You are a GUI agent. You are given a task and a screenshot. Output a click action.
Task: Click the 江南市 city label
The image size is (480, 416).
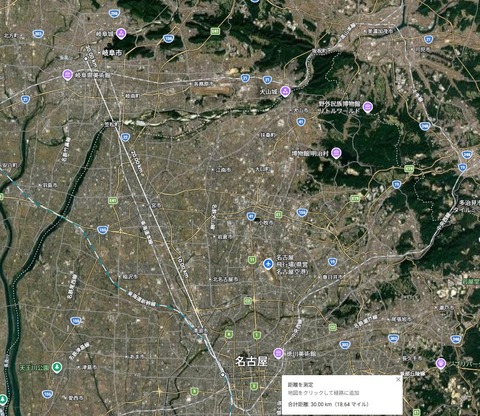pyautogui.click(x=223, y=170)
